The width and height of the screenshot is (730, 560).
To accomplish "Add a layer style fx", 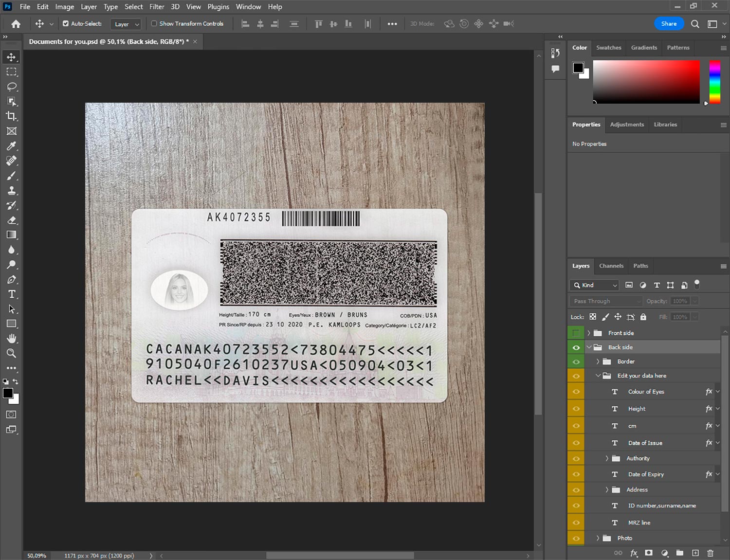I will (x=634, y=553).
